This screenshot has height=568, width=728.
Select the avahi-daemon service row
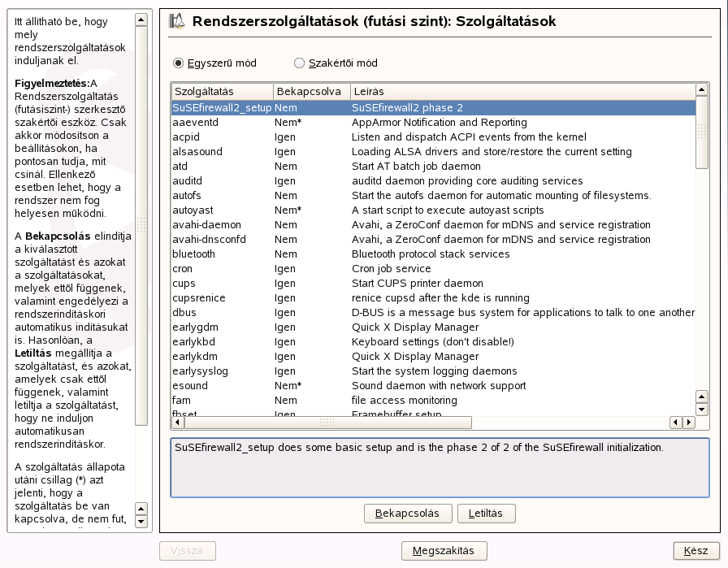433,225
